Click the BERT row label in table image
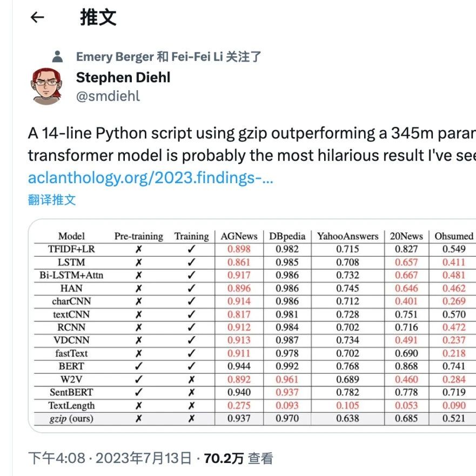The height and width of the screenshot is (476, 476). pyautogui.click(x=71, y=366)
